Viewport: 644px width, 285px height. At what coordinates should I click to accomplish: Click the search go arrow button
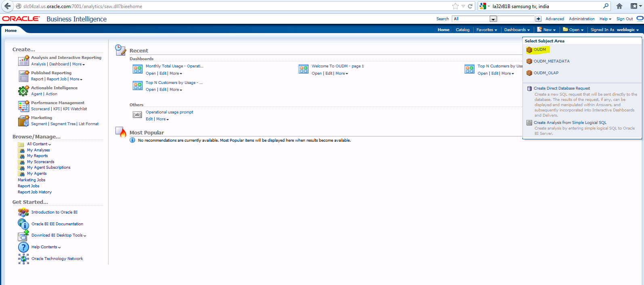pyautogui.click(x=538, y=19)
